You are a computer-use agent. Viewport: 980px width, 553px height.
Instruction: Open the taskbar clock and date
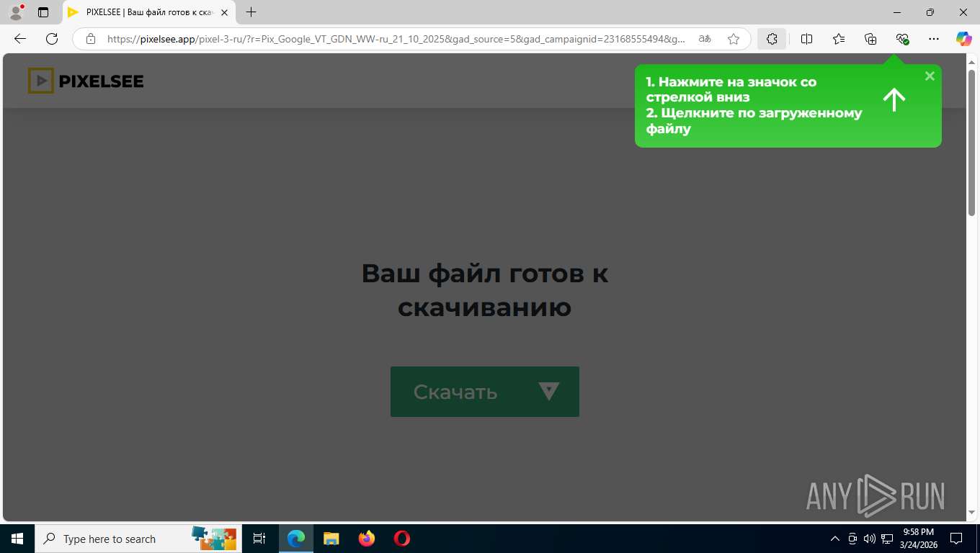point(918,539)
